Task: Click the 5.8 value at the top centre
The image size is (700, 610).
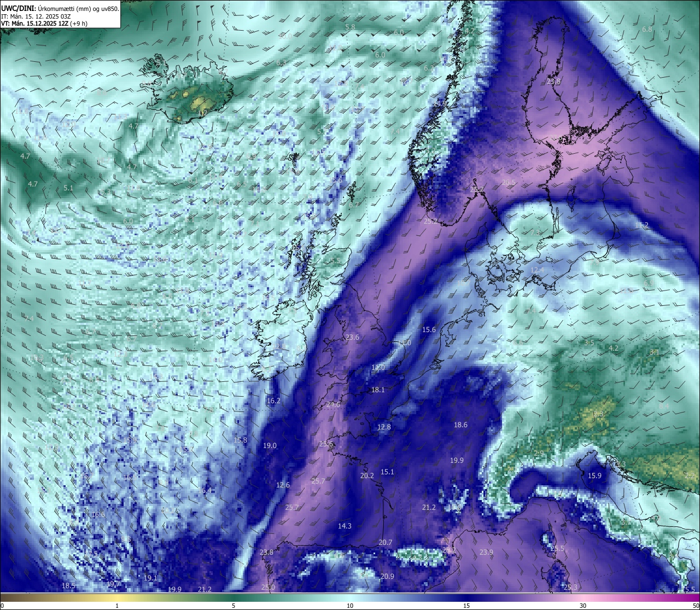Action: [x=350, y=26]
